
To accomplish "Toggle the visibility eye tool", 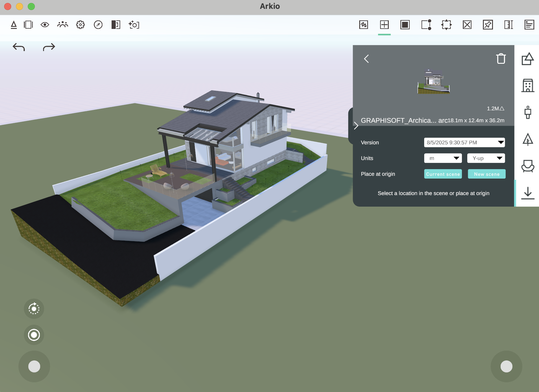I will click(45, 25).
